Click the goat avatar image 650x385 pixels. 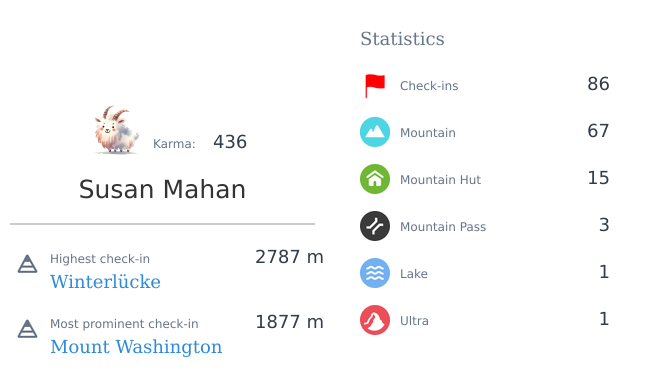coord(116,130)
